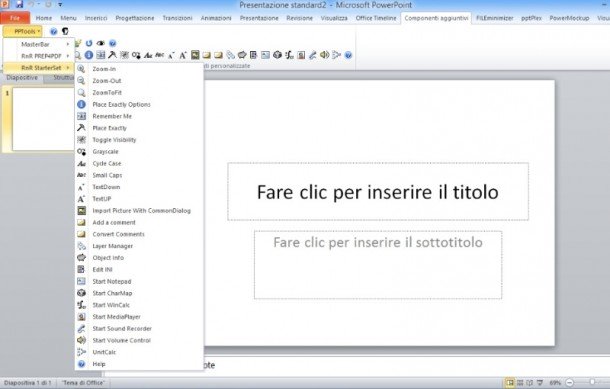Screen dimensions: 610x389
Task: Click the Sound Recorder microphone toolbar icon
Action: (313, 55)
